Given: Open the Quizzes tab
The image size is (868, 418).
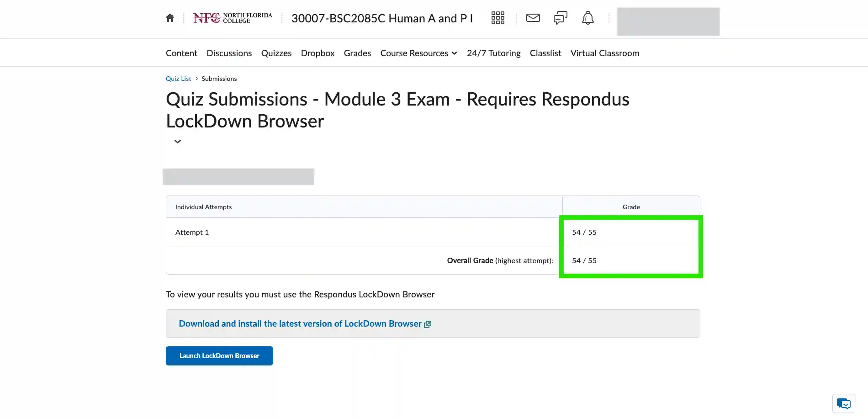Looking at the screenshot, I should pyautogui.click(x=276, y=53).
